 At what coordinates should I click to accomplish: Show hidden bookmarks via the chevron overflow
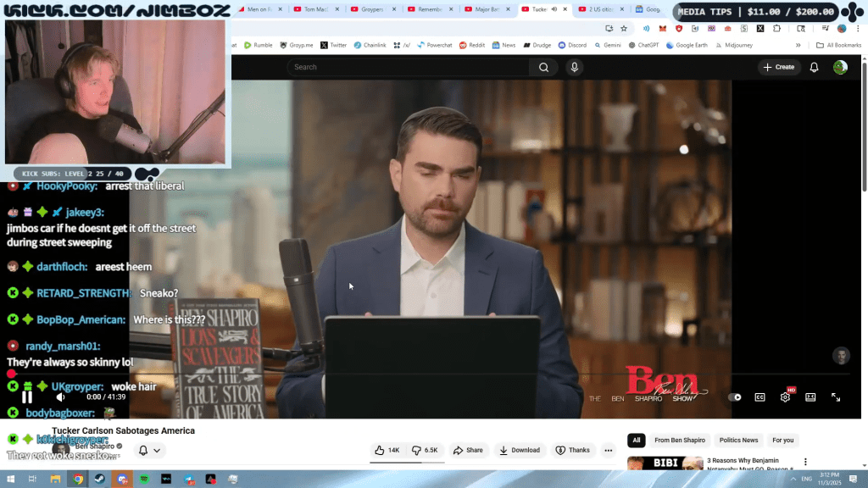pyautogui.click(x=799, y=45)
